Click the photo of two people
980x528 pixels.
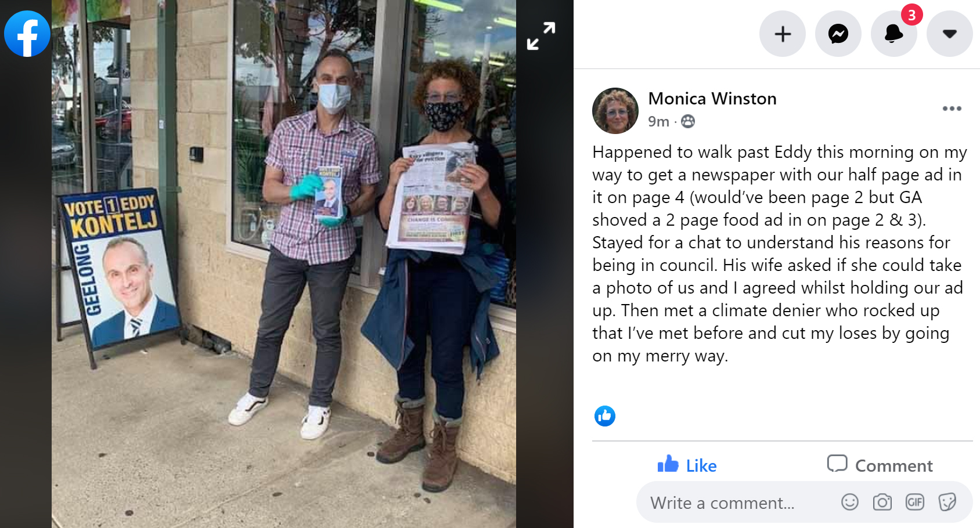[284, 264]
